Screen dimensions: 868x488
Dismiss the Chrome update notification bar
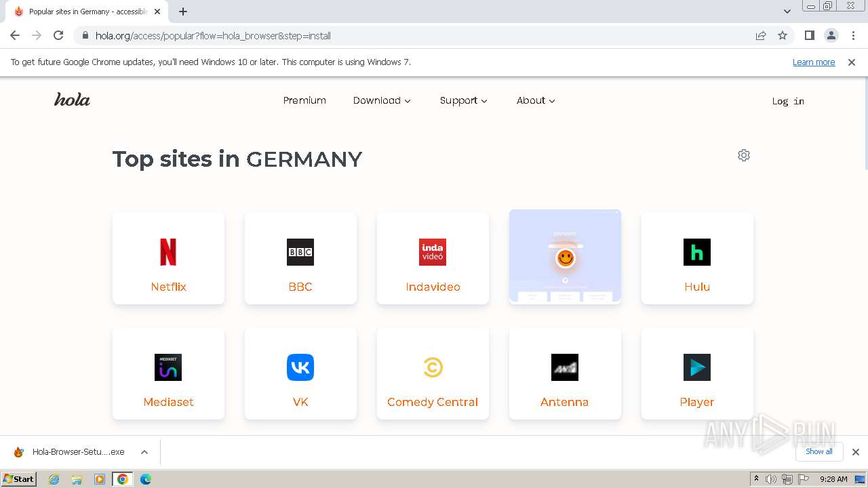click(x=852, y=62)
